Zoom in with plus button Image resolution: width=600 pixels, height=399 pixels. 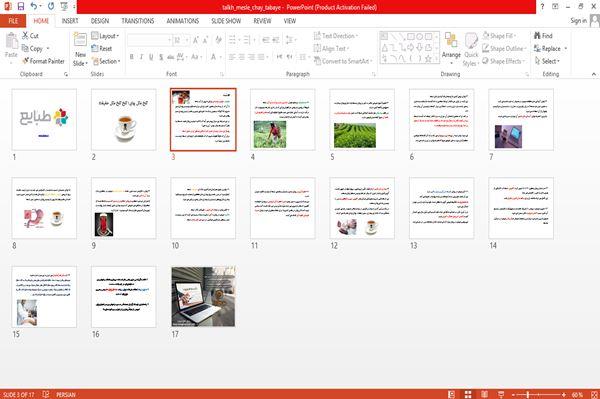(x=564, y=394)
